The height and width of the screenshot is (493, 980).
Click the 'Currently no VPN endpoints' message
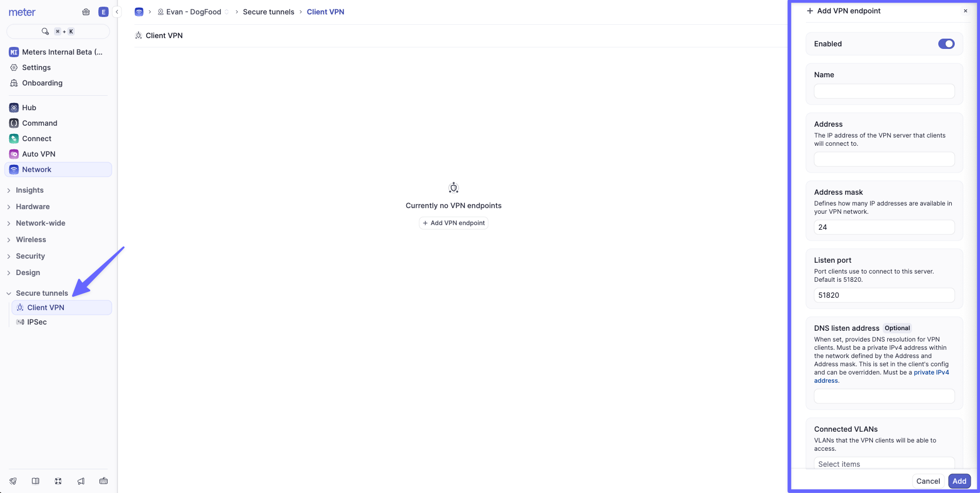(x=454, y=206)
